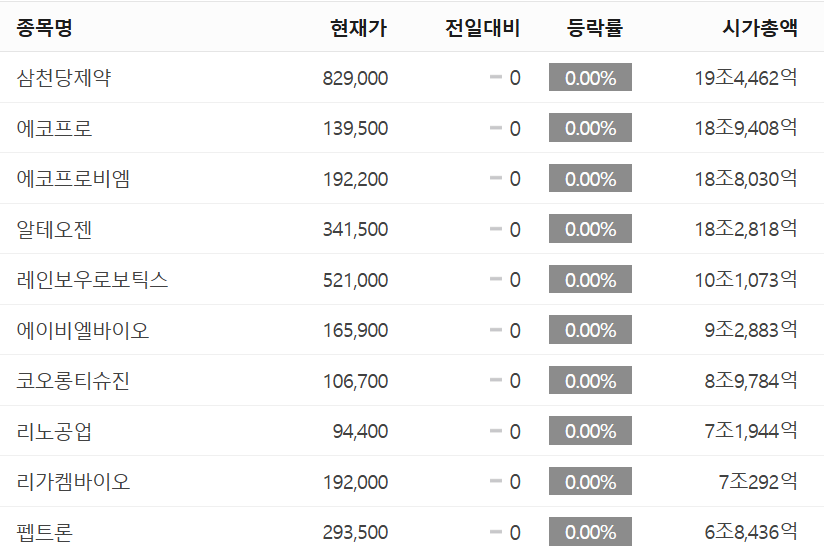Click the 0.00% badge for 알테오젠
The height and width of the screenshot is (553, 824).
[590, 229]
